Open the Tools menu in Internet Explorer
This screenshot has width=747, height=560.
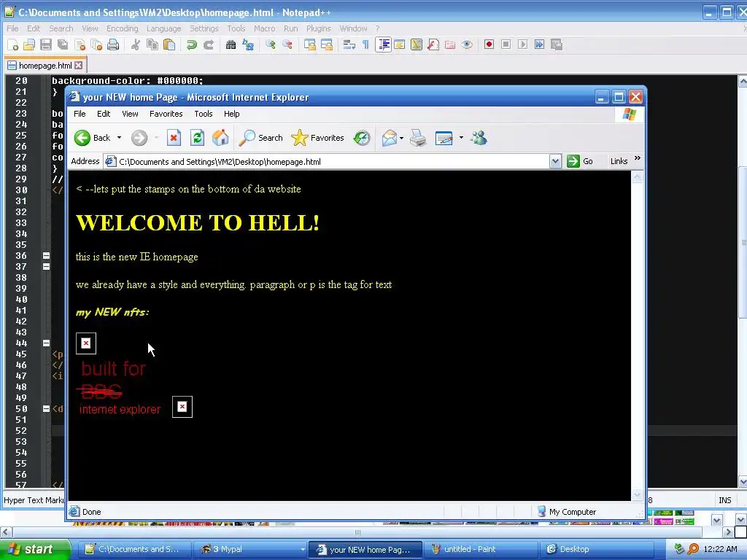(x=203, y=114)
